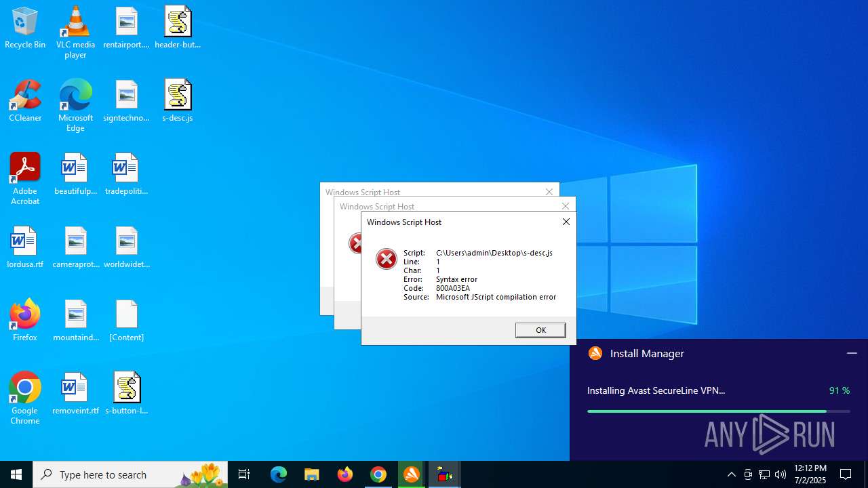Open Task View on the taskbar
The height and width of the screenshot is (488, 868).
pos(244,474)
